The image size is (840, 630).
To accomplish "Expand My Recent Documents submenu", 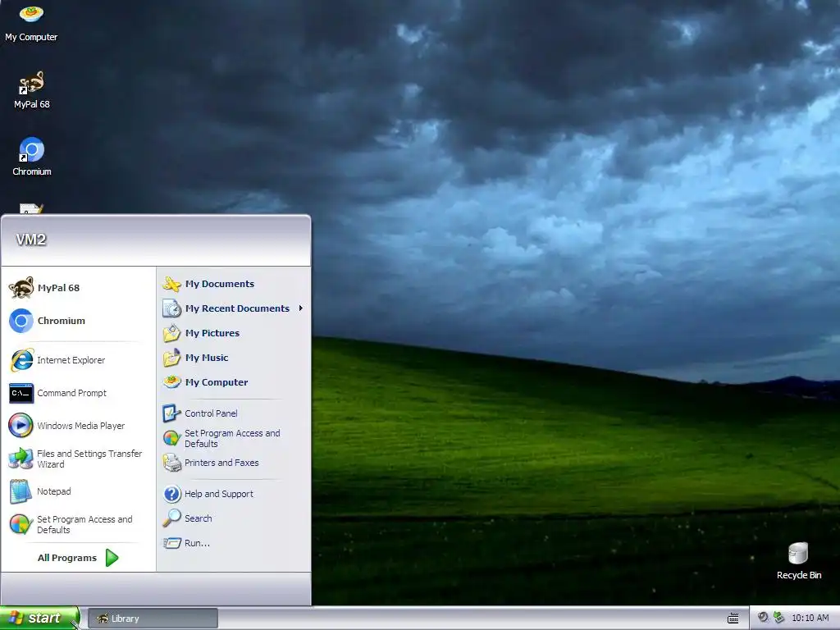I will 234,308.
